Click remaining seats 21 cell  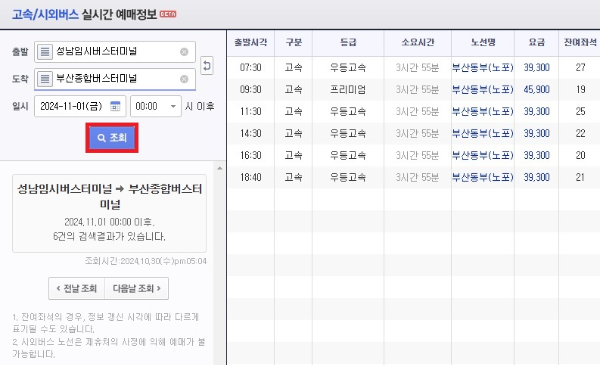point(580,178)
